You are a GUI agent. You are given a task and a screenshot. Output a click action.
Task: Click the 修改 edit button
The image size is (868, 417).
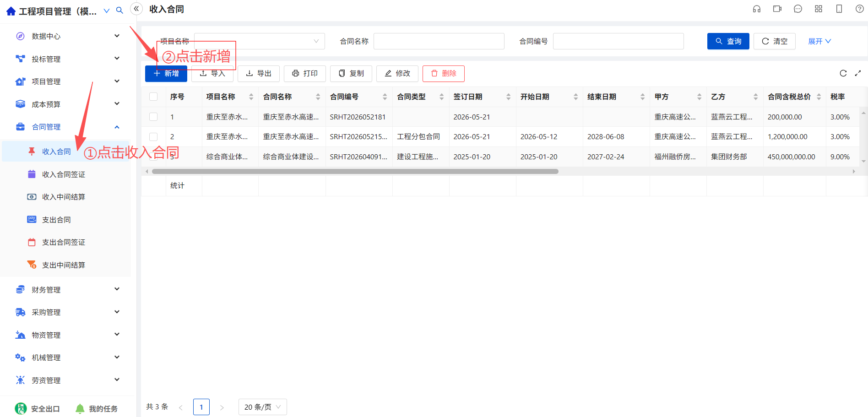397,73
